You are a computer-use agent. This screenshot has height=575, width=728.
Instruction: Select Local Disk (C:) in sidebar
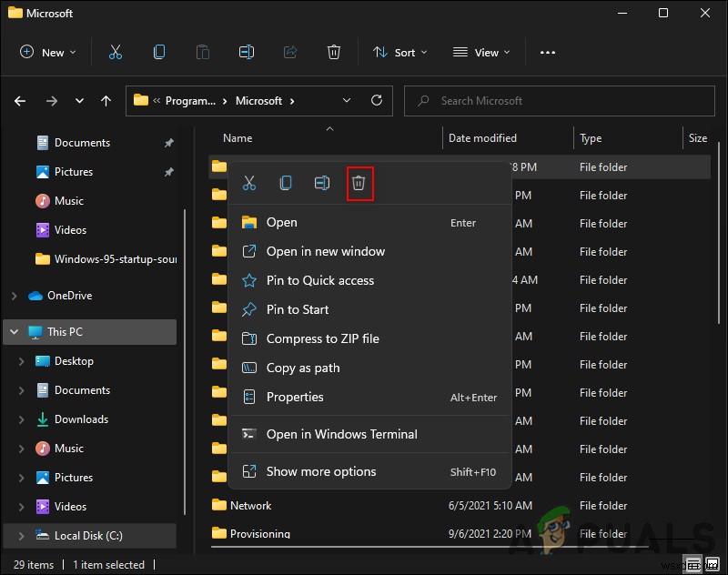pos(91,536)
